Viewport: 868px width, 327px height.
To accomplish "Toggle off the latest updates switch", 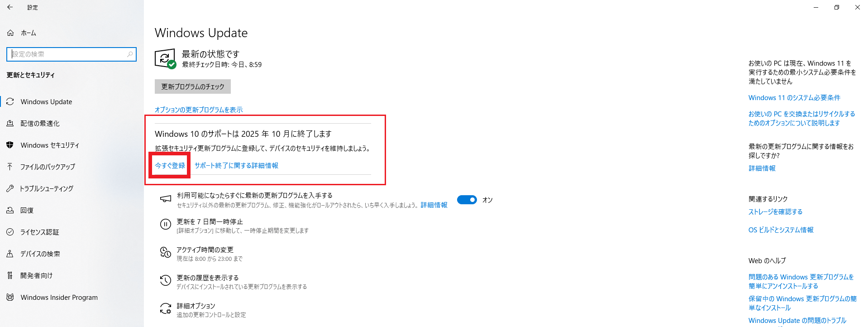I will (467, 200).
